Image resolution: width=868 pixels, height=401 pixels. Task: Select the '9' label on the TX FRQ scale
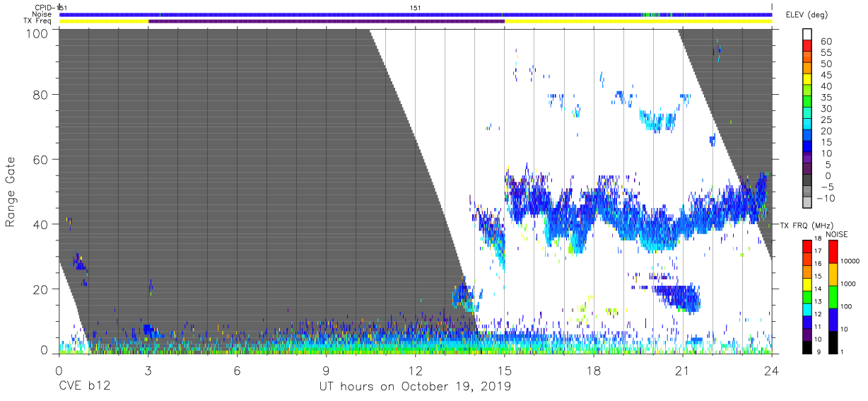coord(819,352)
